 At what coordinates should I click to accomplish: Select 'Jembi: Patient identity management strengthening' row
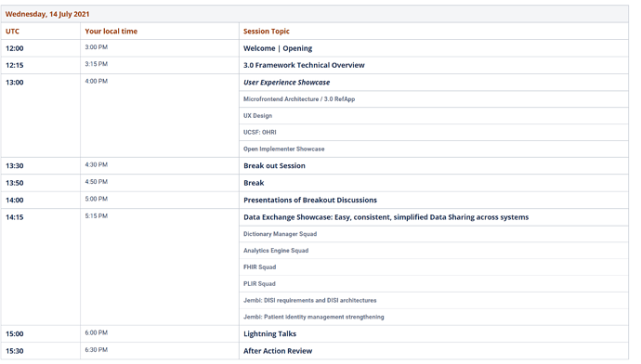(434, 317)
